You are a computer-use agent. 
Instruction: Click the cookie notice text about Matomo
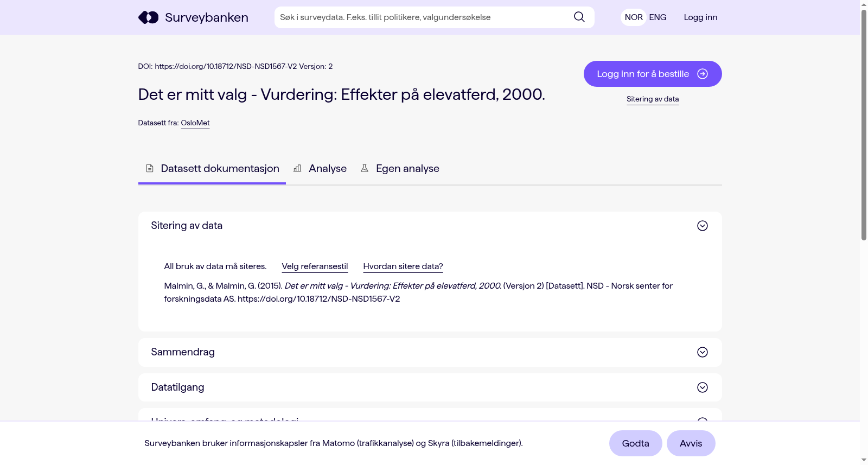pos(334,443)
